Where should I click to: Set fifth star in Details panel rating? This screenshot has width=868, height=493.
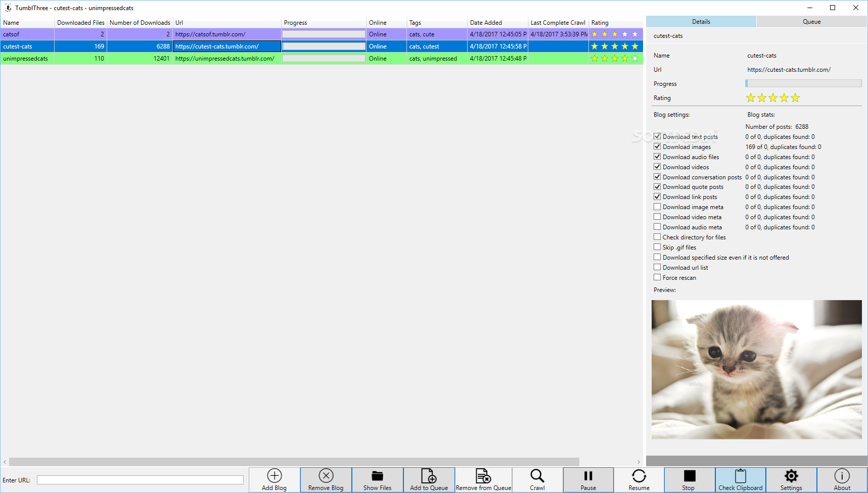(795, 98)
